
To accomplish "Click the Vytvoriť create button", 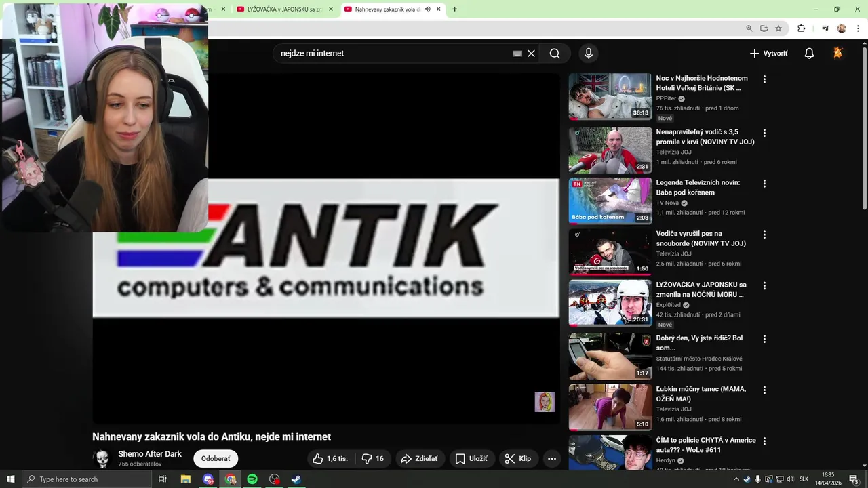I will point(769,54).
